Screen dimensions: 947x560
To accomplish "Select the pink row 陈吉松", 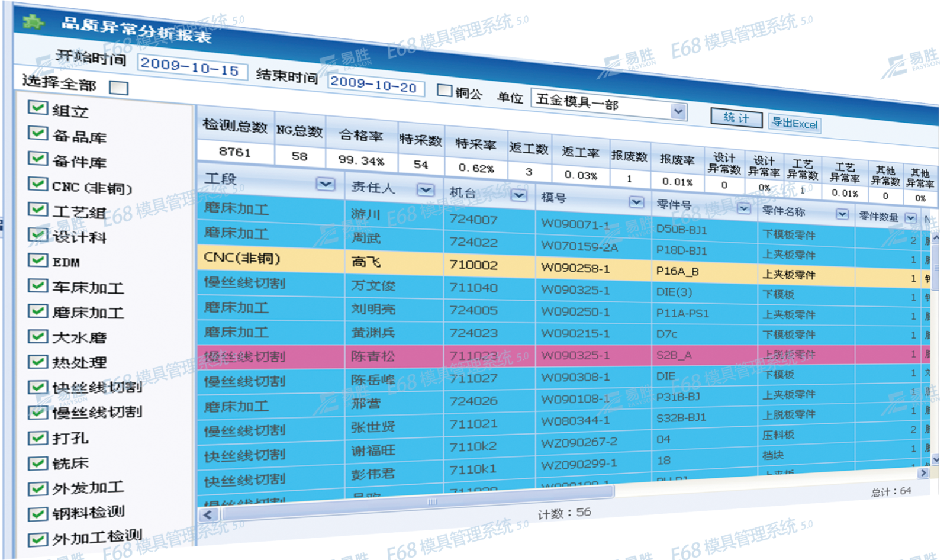I will [x=563, y=355].
